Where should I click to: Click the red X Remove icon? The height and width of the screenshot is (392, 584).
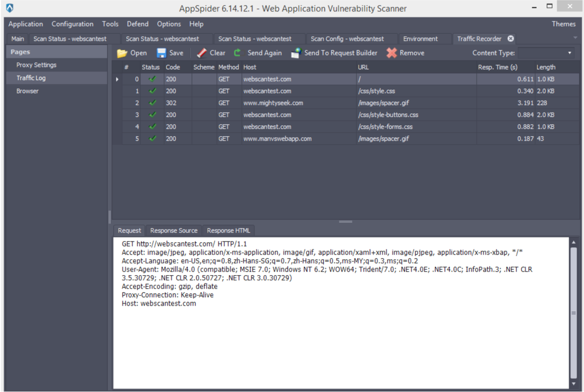[x=391, y=53]
